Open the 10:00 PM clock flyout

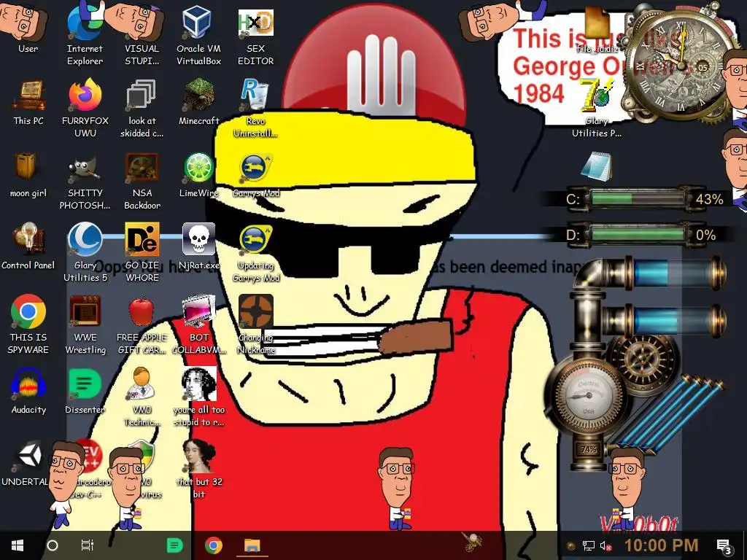(661, 545)
